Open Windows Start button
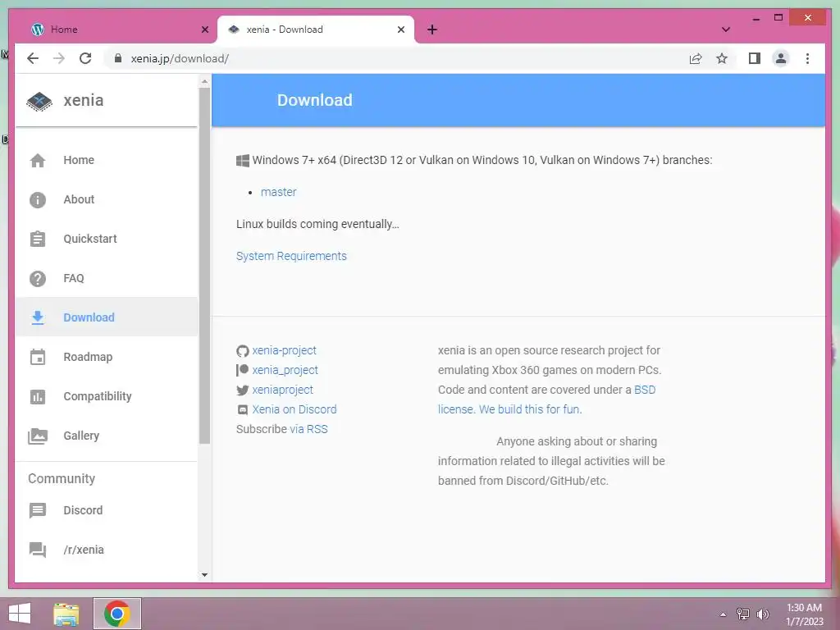This screenshot has height=630, width=840. tap(20, 614)
